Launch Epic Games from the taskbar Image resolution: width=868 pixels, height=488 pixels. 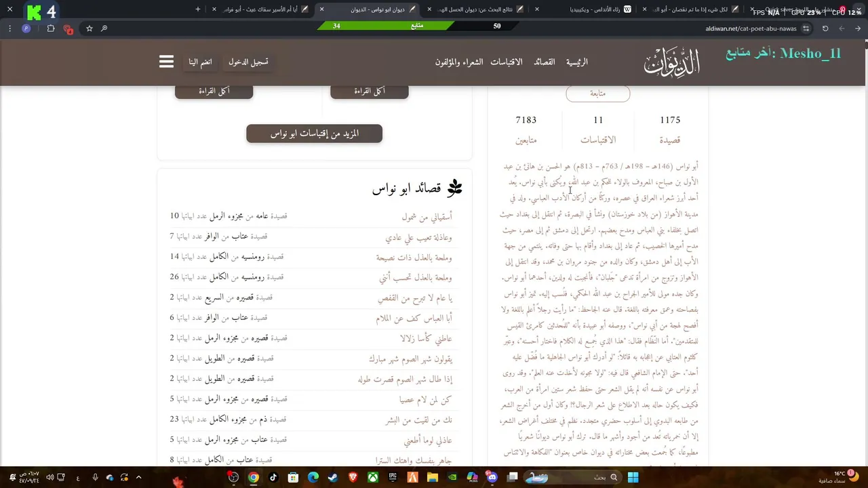coord(393,477)
